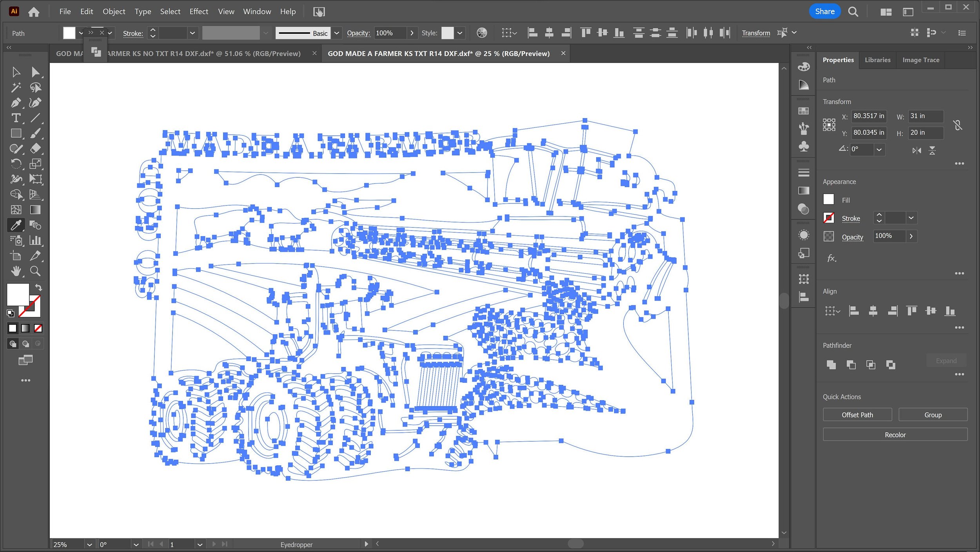The width and height of the screenshot is (980, 552).
Task: Open the stroke weight dropdown in control bar
Action: click(x=192, y=33)
